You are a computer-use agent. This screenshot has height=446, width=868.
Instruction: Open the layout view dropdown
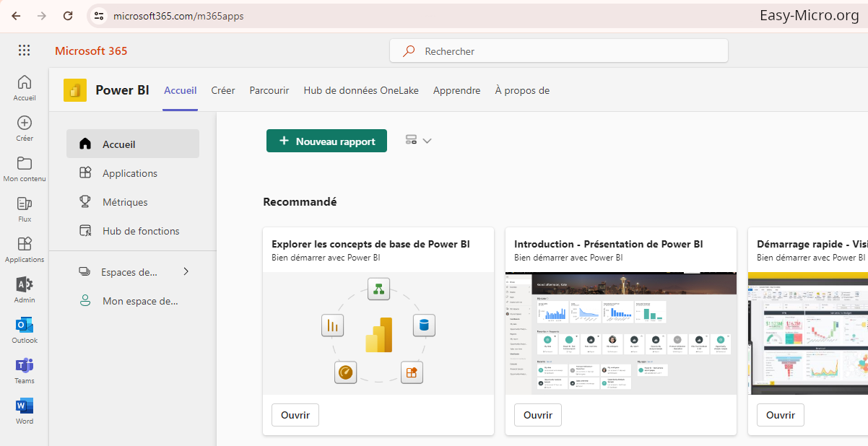(x=418, y=141)
